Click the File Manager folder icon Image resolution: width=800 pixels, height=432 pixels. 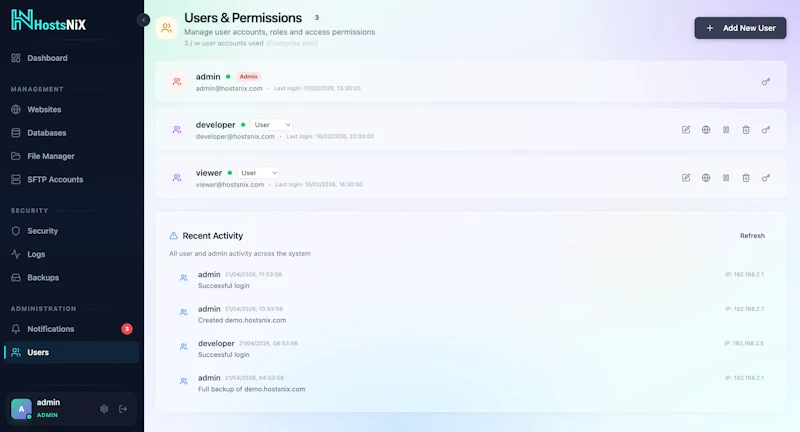tap(16, 156)
